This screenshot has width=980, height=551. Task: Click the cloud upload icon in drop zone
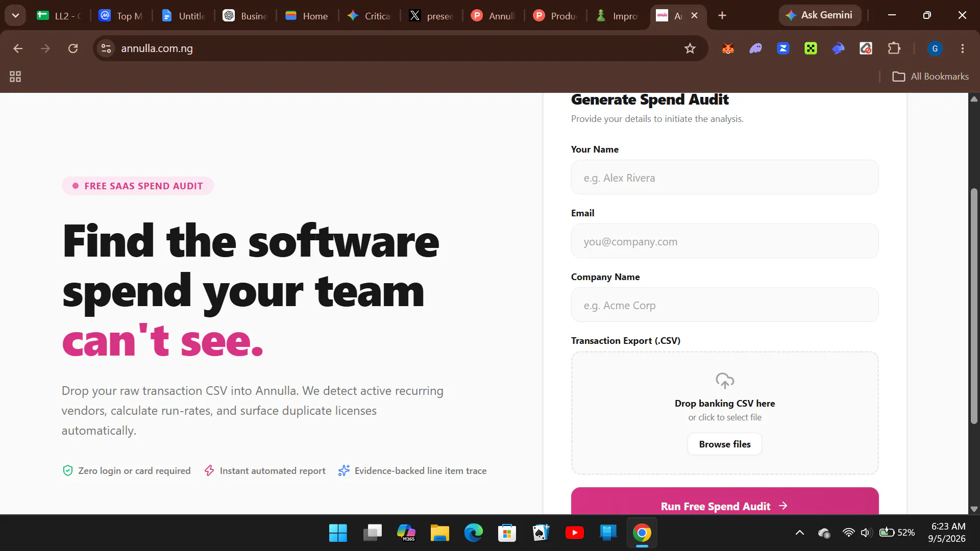click(x=725, y=381)
